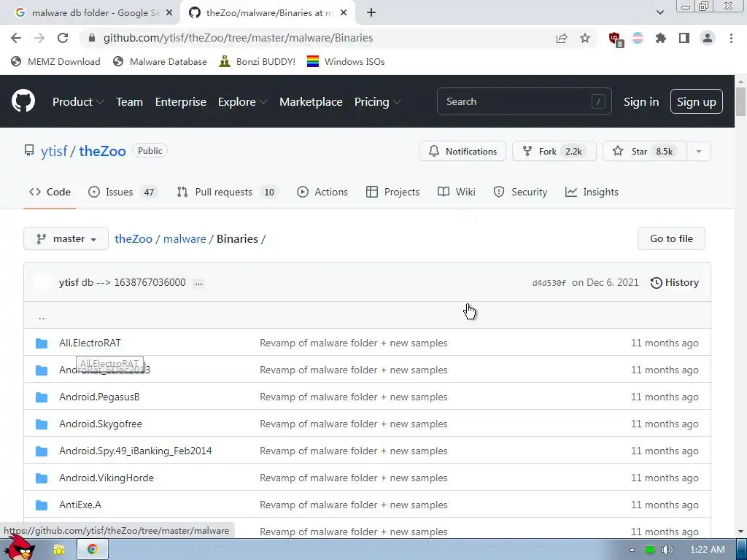Click the History clock icon

[x=656, y=282]
